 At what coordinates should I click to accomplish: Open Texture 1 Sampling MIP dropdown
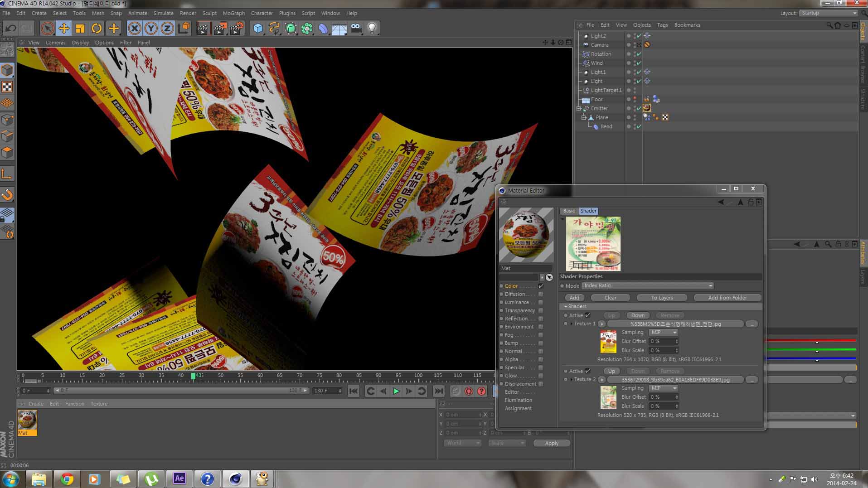click(x=663, y=333)
